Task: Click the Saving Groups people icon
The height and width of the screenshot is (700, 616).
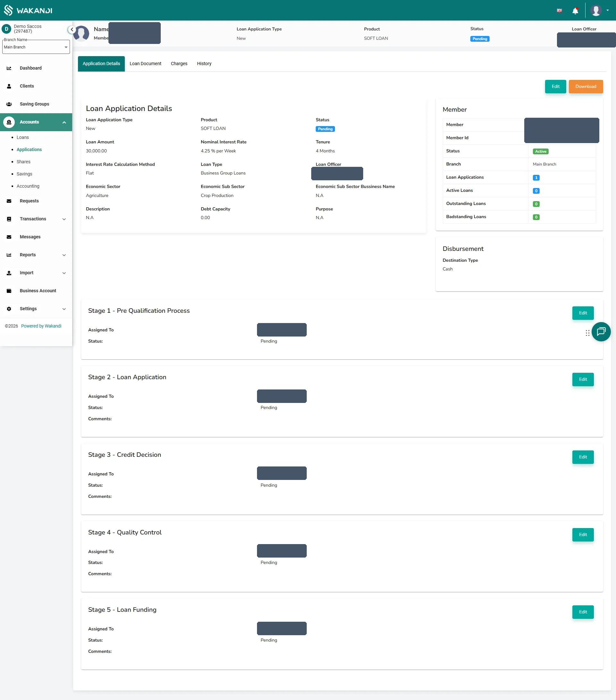Action: (9, 104)
